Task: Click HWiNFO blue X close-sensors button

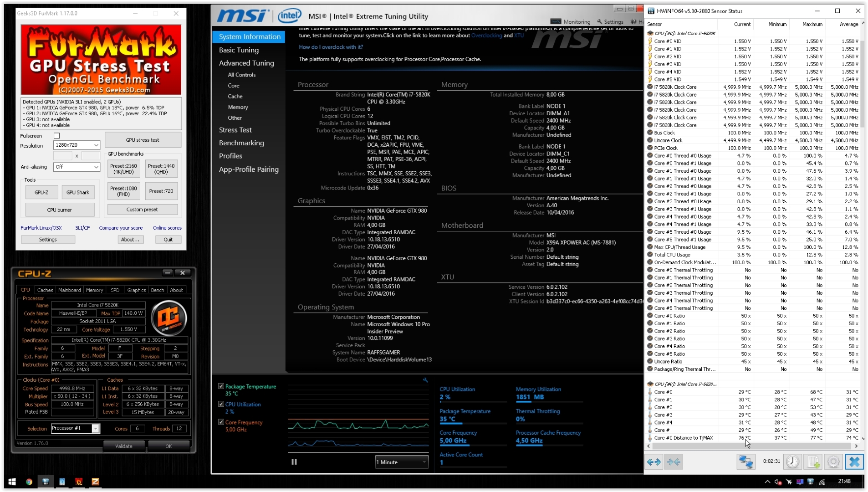Action: [854, 462]
